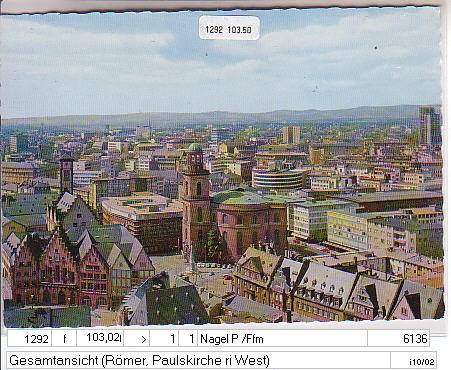Click the ">" arrow cell
Viewport: 451px width, 370px height.
click(x=137, y=339)
